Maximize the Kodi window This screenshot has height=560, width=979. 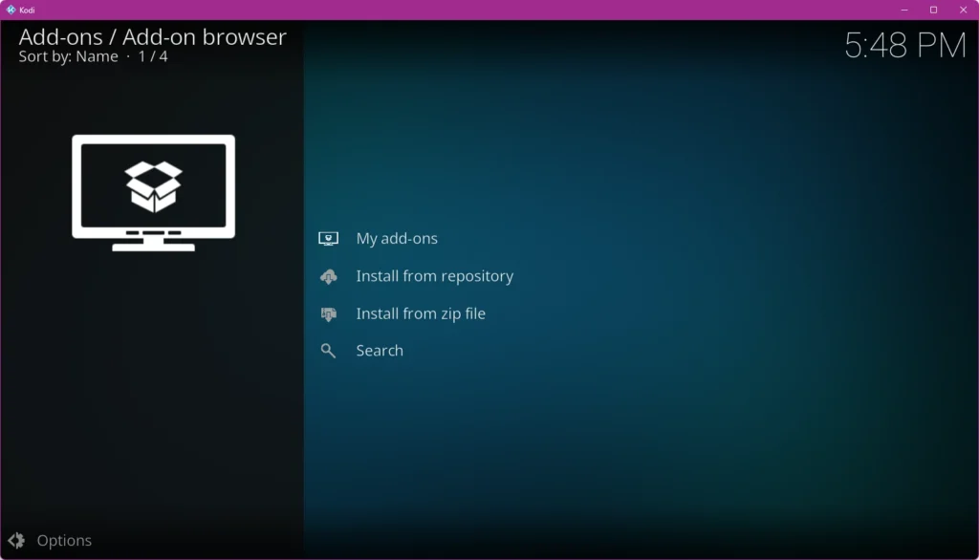coord(933,10)
